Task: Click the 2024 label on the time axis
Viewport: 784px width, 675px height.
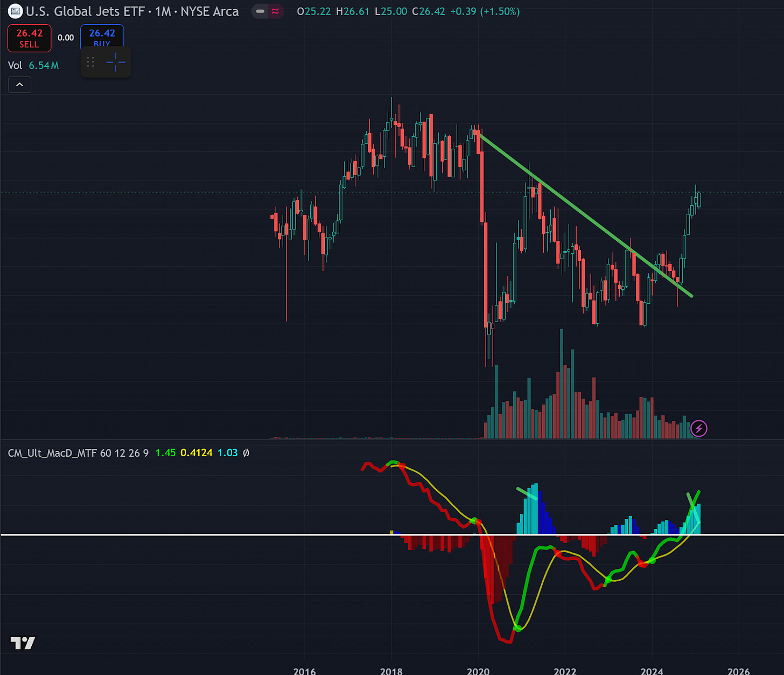Action: click(652, 671)
